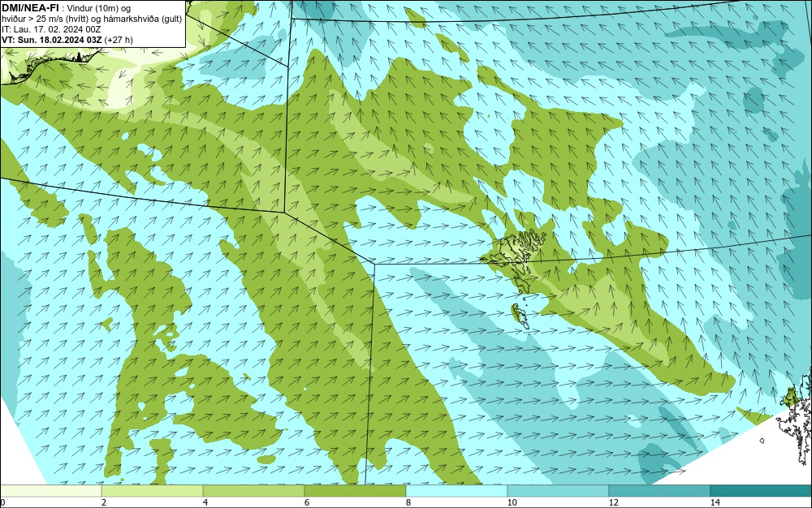812x508 pixels.
Task: Click the legend label '14'
Action: [715, 502]
